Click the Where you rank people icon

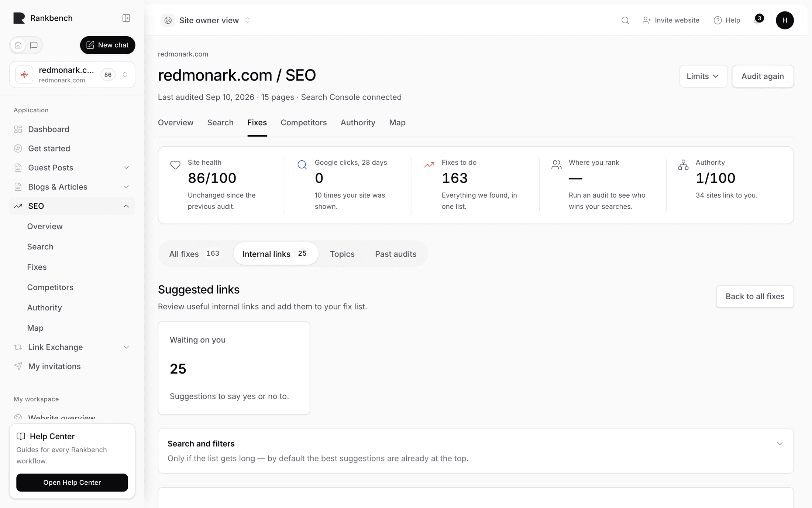pyautogui.click(x=556, y=165)
